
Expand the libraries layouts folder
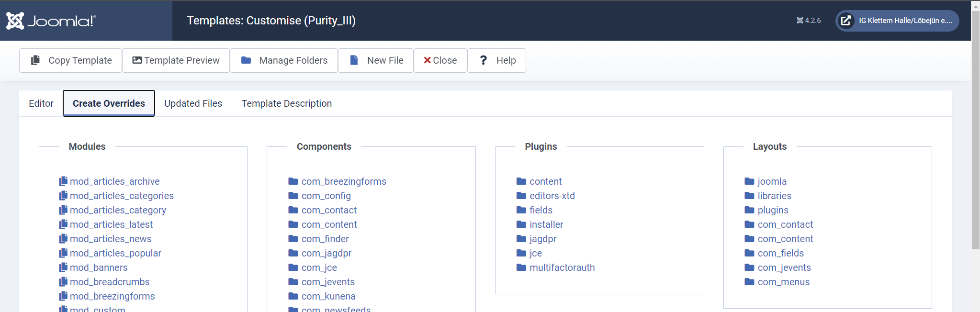(x=774, y=196)
